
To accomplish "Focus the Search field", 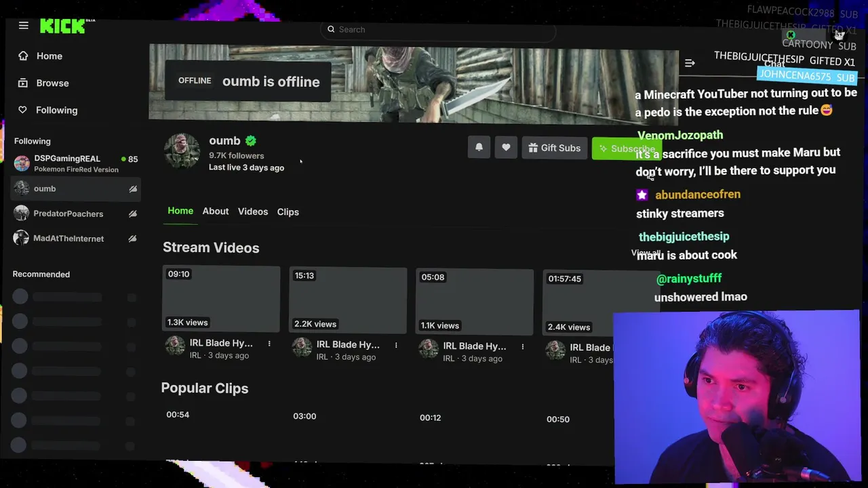I will [438, 30].
